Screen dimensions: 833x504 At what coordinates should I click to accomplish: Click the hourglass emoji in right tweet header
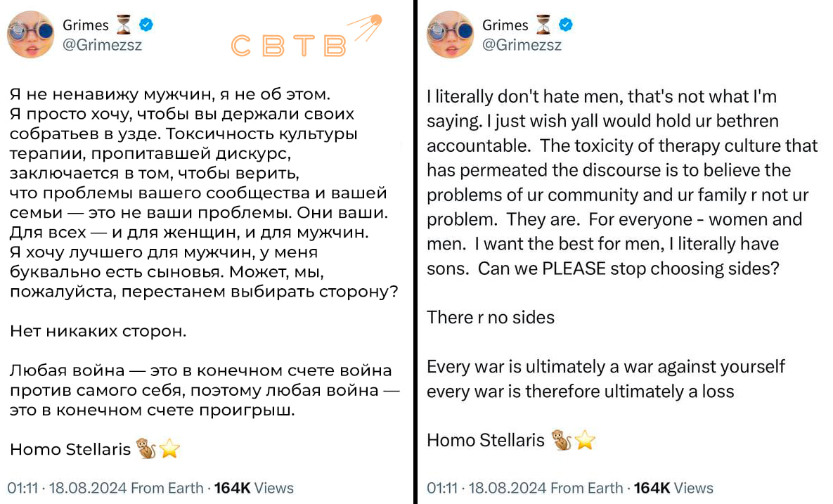543,25
